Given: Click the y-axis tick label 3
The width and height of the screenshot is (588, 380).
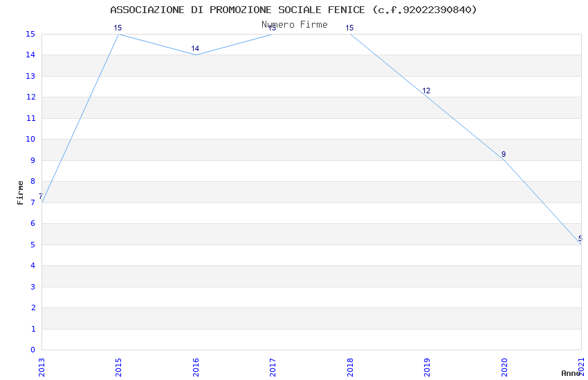Looking at the screenshot, I should (x=33, y=287).
